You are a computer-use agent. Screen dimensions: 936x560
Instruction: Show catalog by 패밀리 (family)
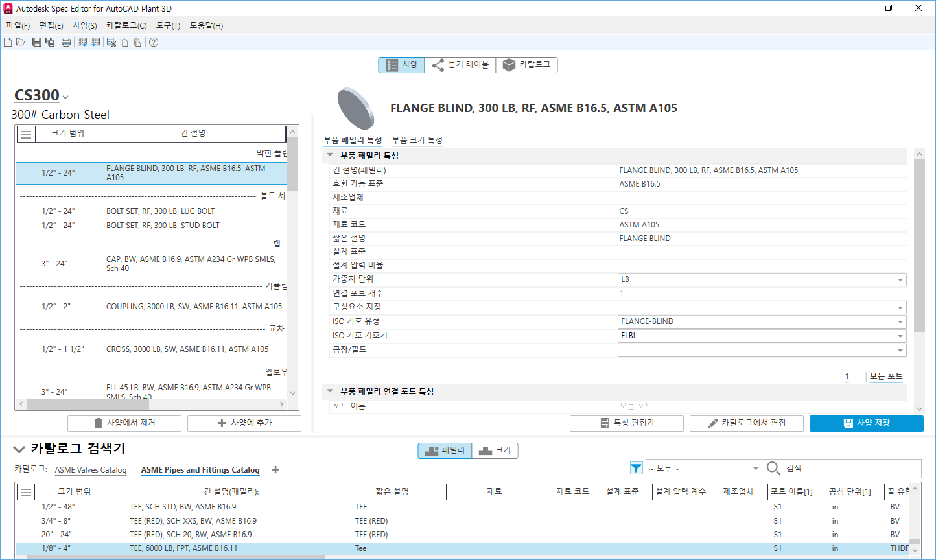[445, 450]
